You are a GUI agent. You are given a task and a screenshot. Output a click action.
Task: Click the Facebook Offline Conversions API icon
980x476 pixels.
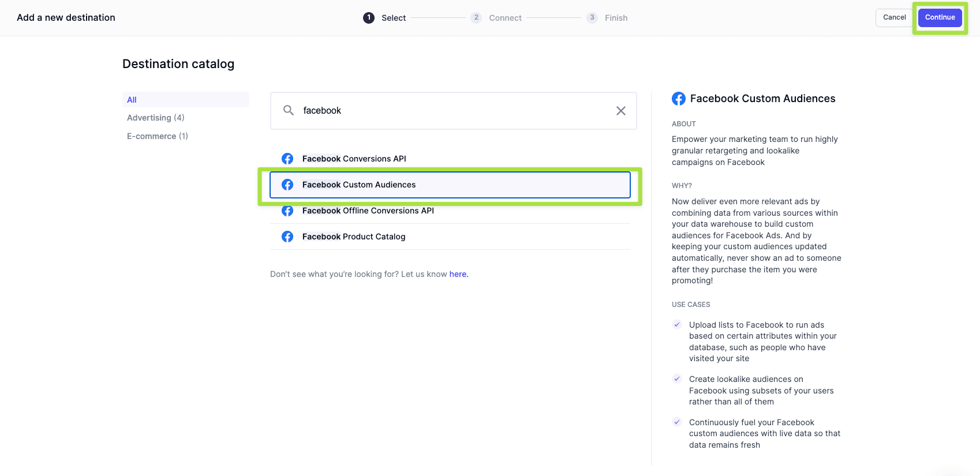point(287,211)
